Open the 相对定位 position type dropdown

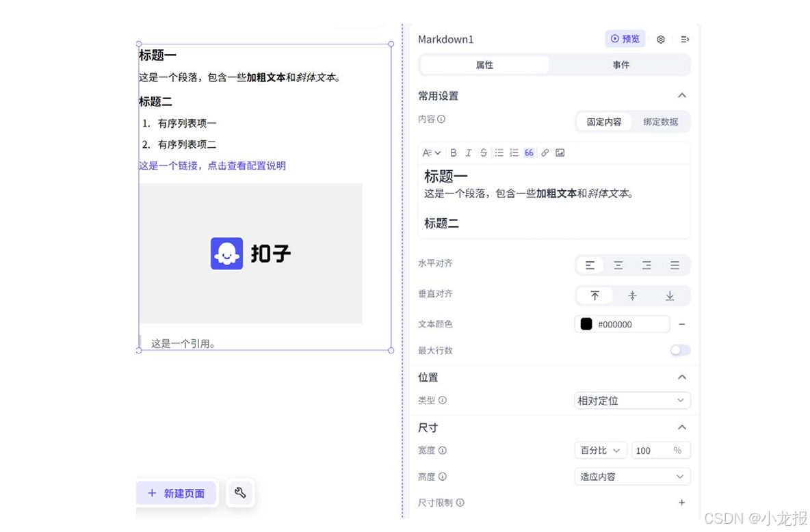point(632,401)
